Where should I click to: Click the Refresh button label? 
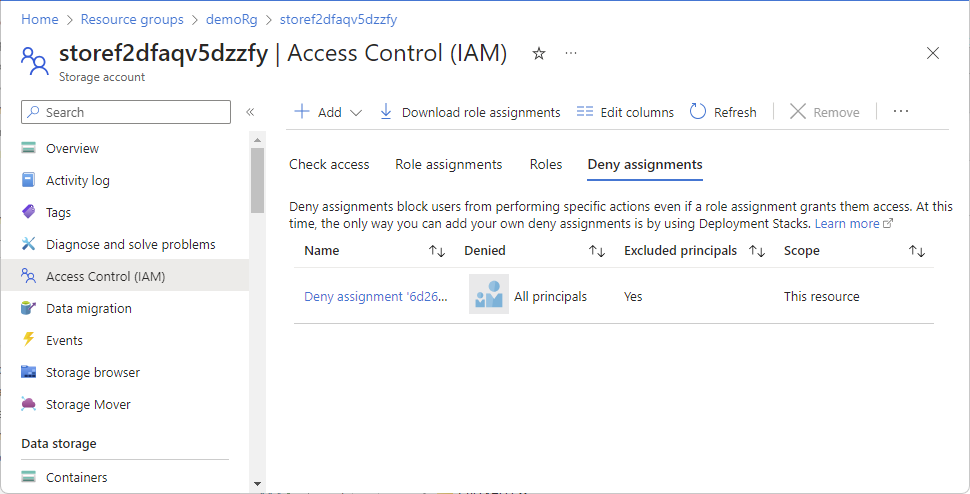735,113
